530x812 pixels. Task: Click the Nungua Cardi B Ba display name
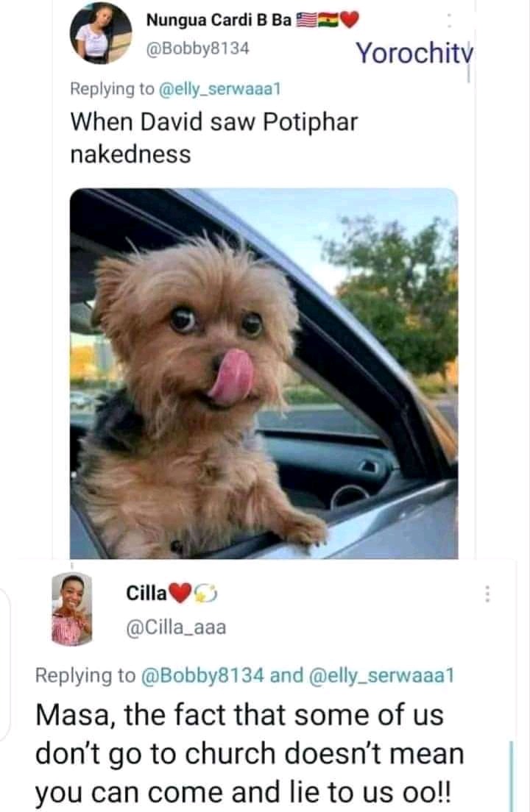pos(219,20)
